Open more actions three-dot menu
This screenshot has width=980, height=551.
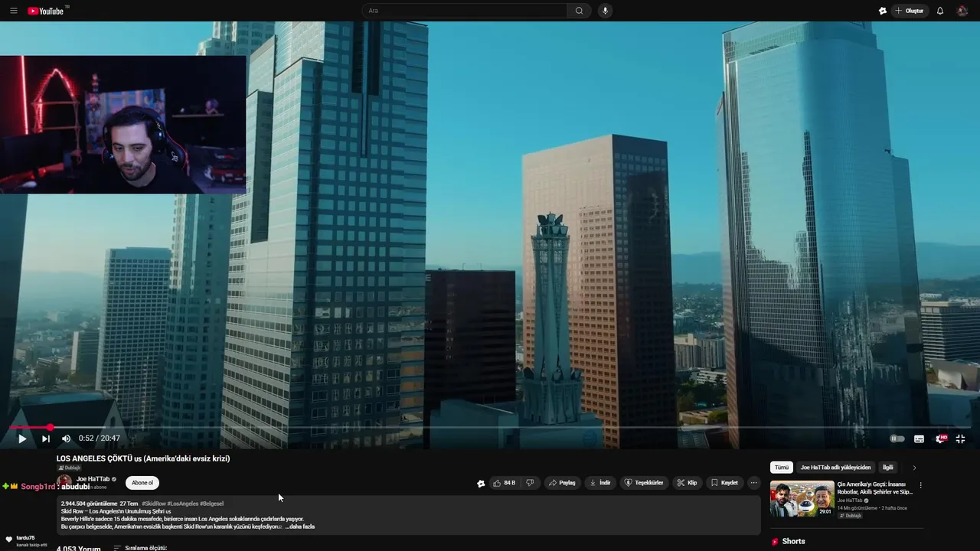click(x=753, y=483)
